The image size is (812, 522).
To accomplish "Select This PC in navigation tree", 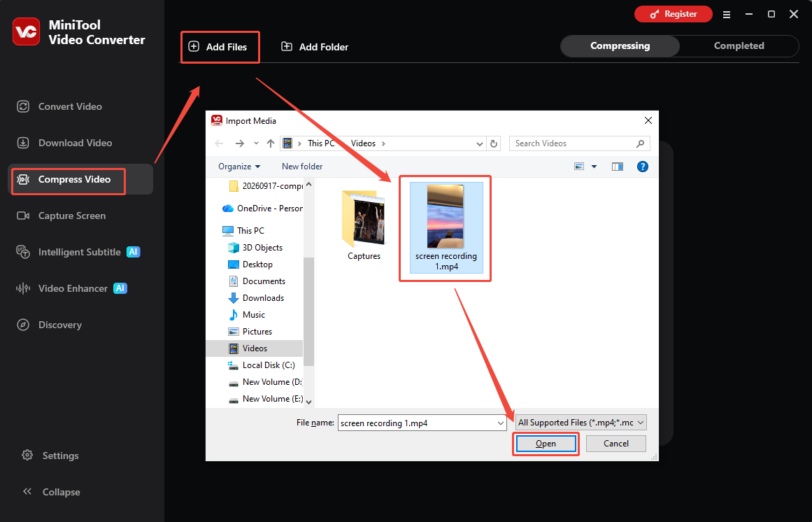I will 243,230.
